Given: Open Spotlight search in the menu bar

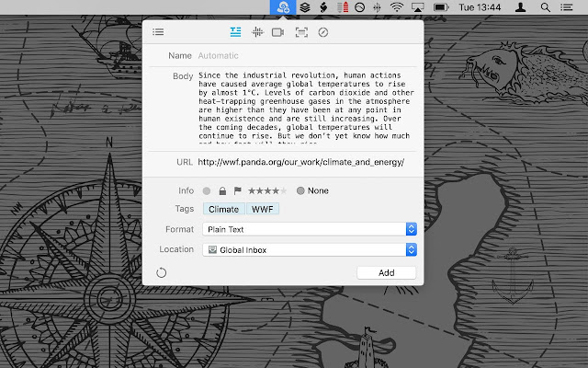Looking at the screenshot, I should tap(548, 7).
